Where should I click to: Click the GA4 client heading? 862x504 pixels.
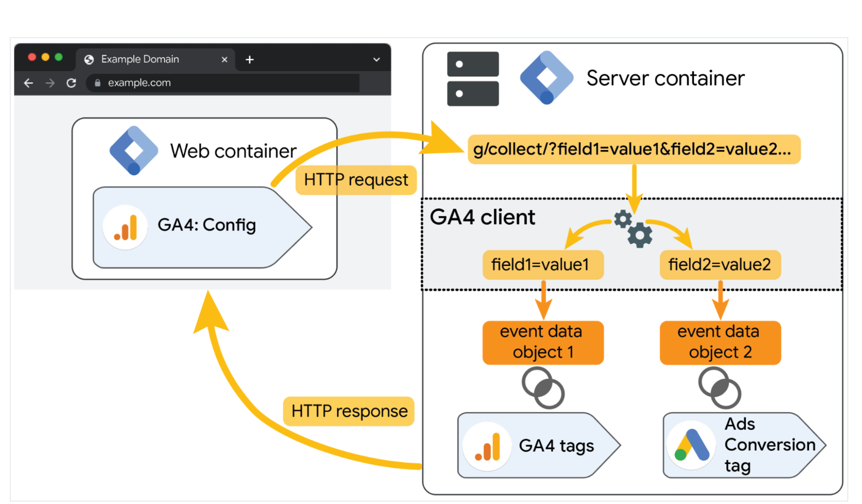482,217
